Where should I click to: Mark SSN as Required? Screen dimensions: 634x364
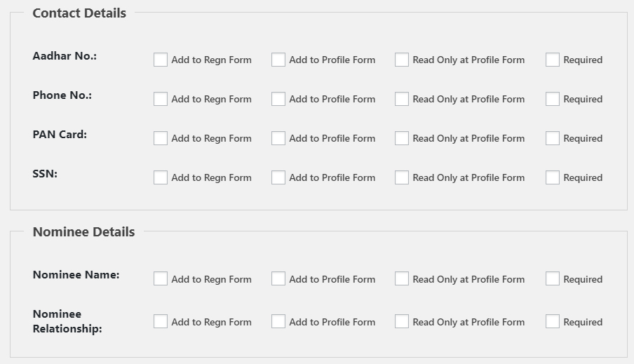point(553,177)
